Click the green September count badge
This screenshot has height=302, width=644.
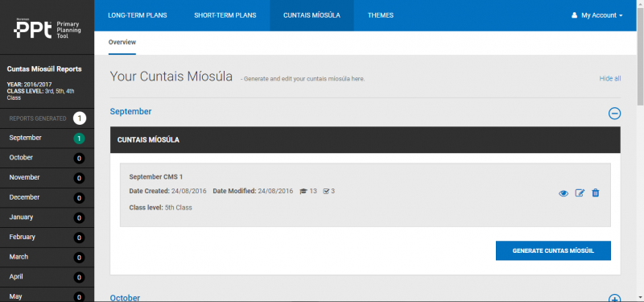coord(79,139)
